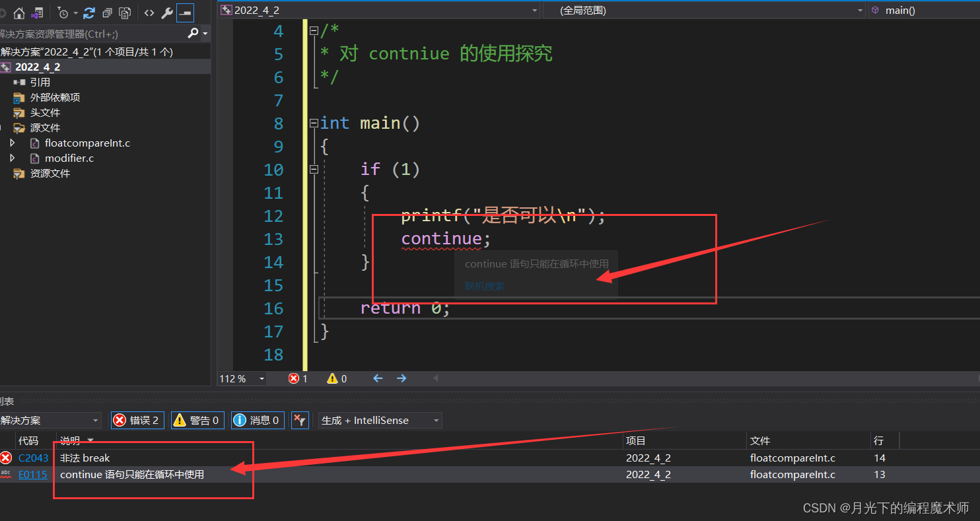Navigate to previous issue with left arrow
The image size is (980, 521).
pos(378,378)
